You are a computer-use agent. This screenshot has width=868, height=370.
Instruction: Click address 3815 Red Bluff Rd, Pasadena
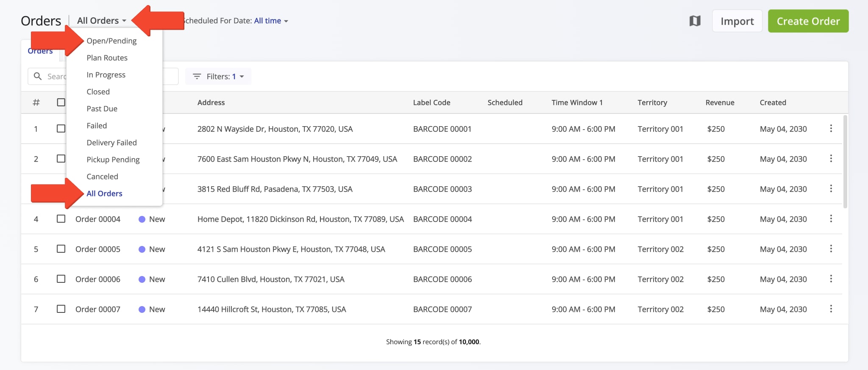click(275, 189)
